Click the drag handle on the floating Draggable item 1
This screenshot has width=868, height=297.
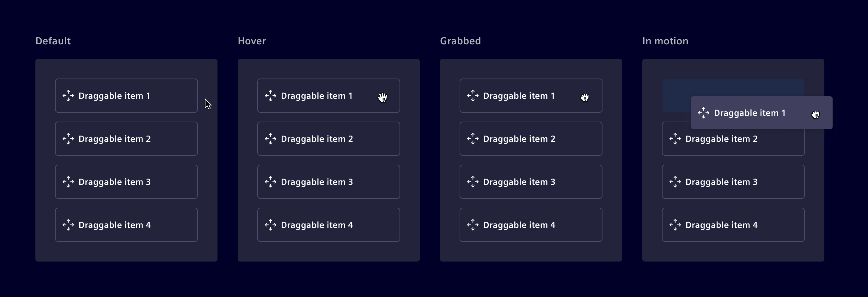(704, 113)
